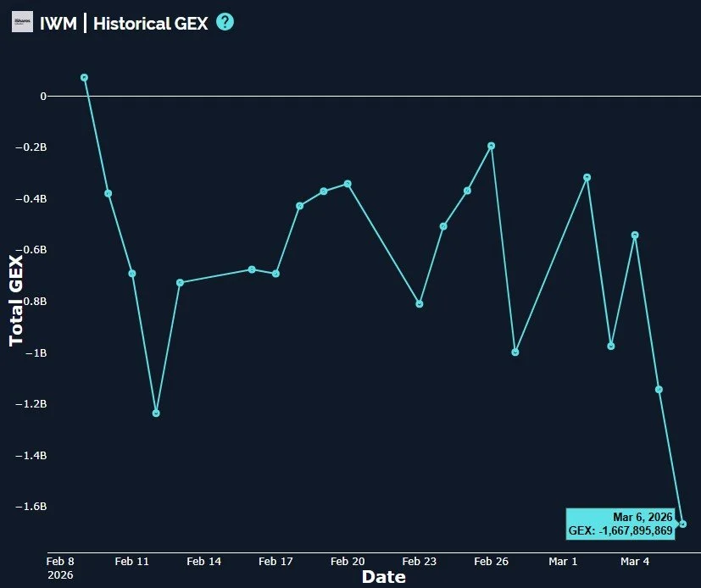
Task: Click the Feb 18 data point near -0.43B
Action: [x=299, y=206]
